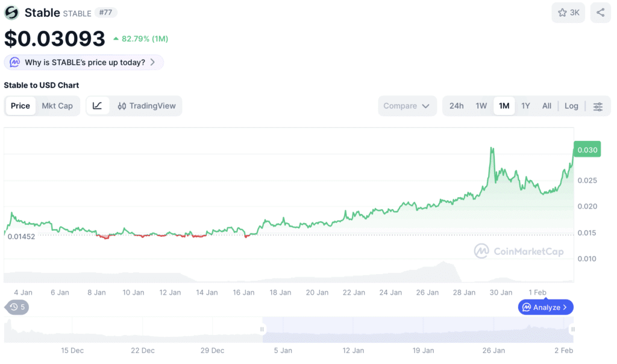This screenshot has width=617, height=364.
Task: Open the share icon button
Action: click(x=601, y=13)
